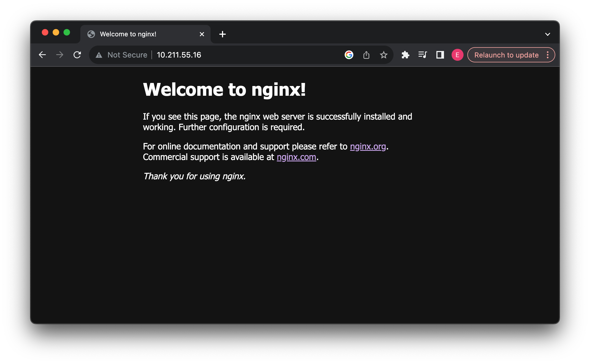
Task: Open the nginx.com link
Action: pyautogui.click(x=296, y=157)
